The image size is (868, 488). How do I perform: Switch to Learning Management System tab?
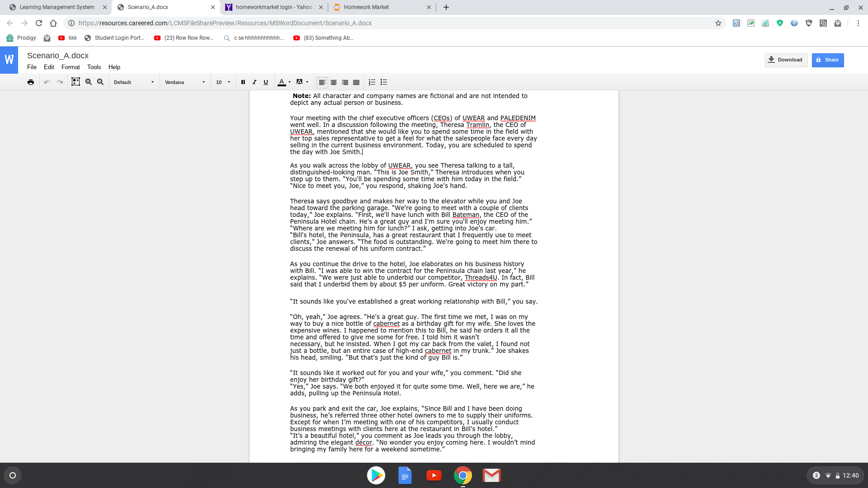(x=57, y=7)
